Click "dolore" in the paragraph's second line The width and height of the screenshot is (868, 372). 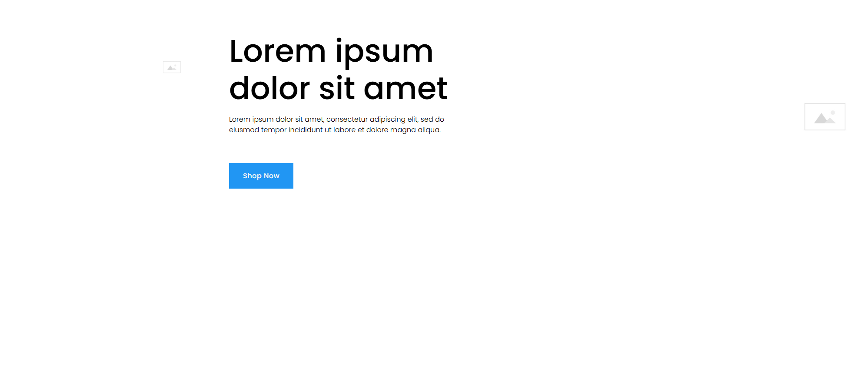coord(377,130)
